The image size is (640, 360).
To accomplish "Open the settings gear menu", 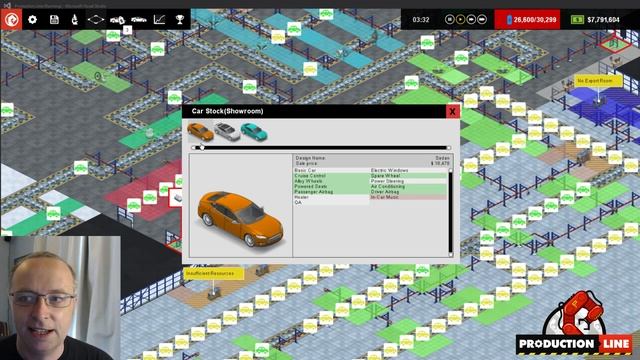I will [32, 19].
